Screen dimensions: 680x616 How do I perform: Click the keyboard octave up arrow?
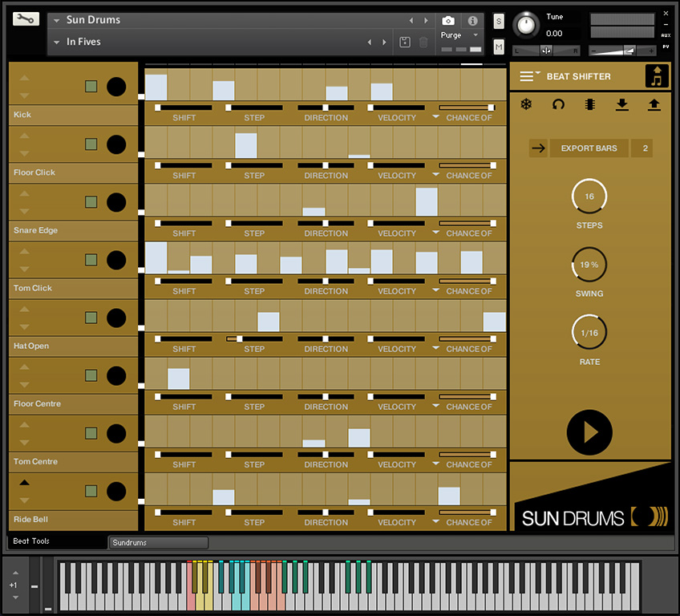[x=15, y=573]
